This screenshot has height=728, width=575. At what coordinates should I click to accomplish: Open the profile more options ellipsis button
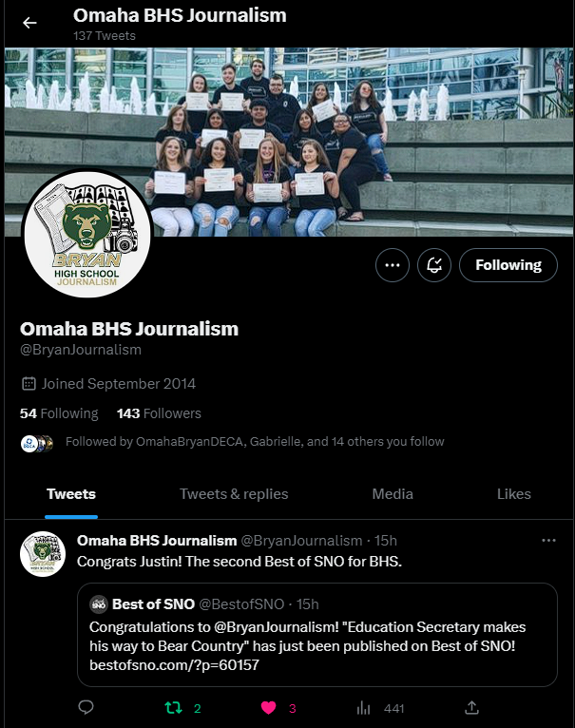tap(393, 265)
